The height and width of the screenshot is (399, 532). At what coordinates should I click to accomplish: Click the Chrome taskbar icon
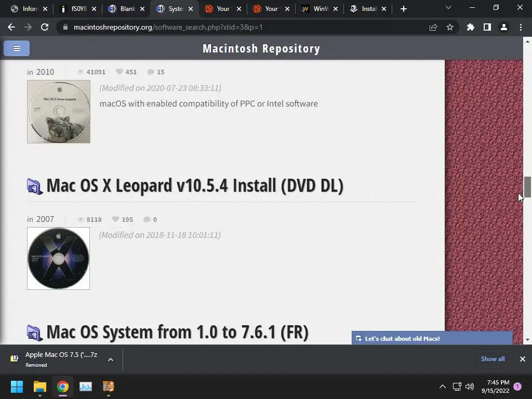63,387
